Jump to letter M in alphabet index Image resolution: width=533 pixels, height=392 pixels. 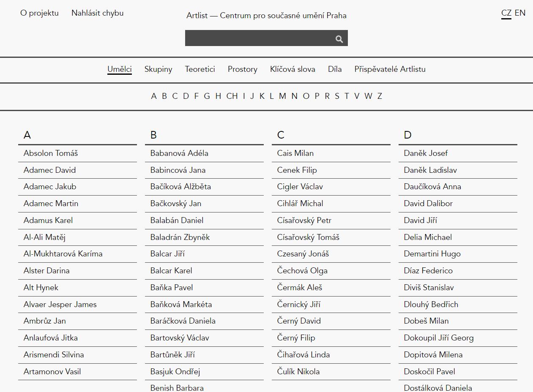[x=282, y=96]
